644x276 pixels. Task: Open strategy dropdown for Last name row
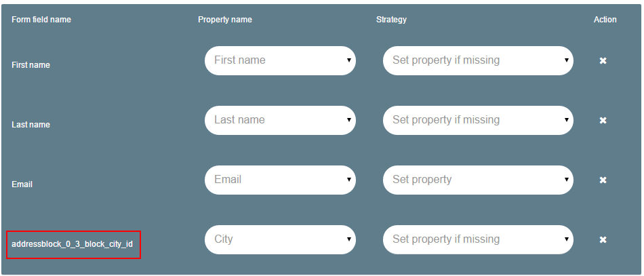[478, 120]
